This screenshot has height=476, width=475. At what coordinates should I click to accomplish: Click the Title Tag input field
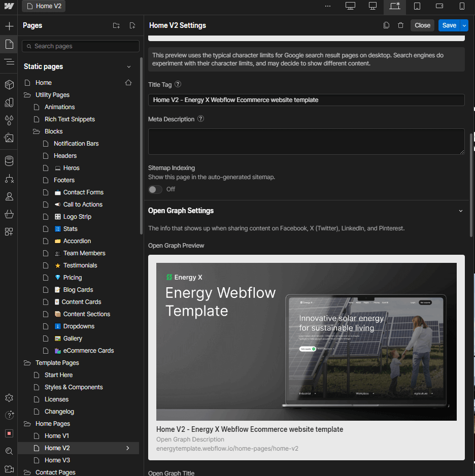pos(306,100)
